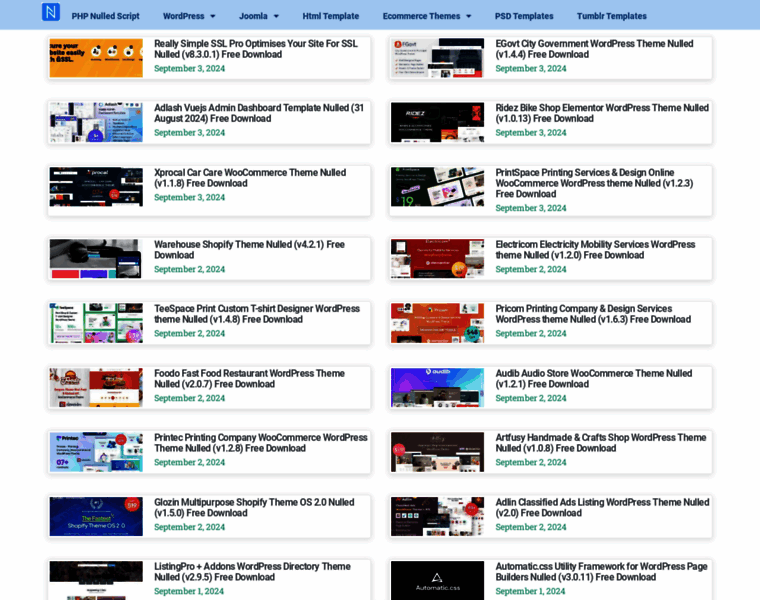760x600 pixels.
Task: Open ListingPro + Addons Directory Theme post
Action: pyautogui.click(x=253, y=571)
